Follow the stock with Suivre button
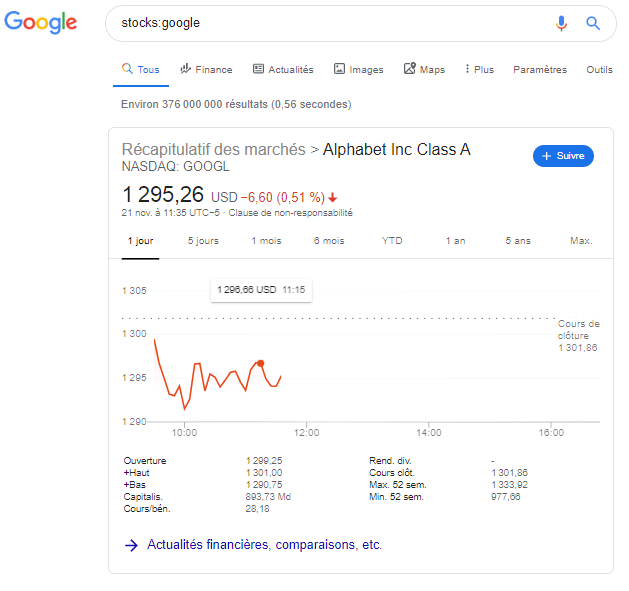The width and height of the screenshot is (629, 591). tap(563, 156)
